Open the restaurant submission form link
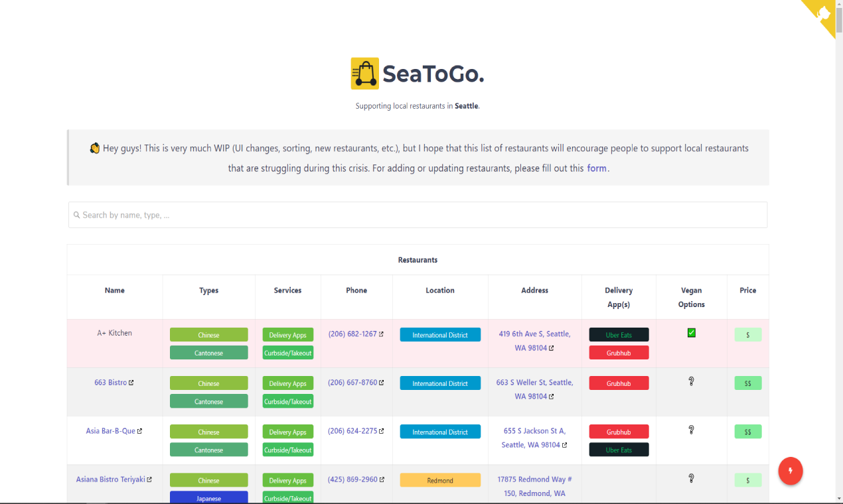The image size is (843, 504). click(596, 168)
